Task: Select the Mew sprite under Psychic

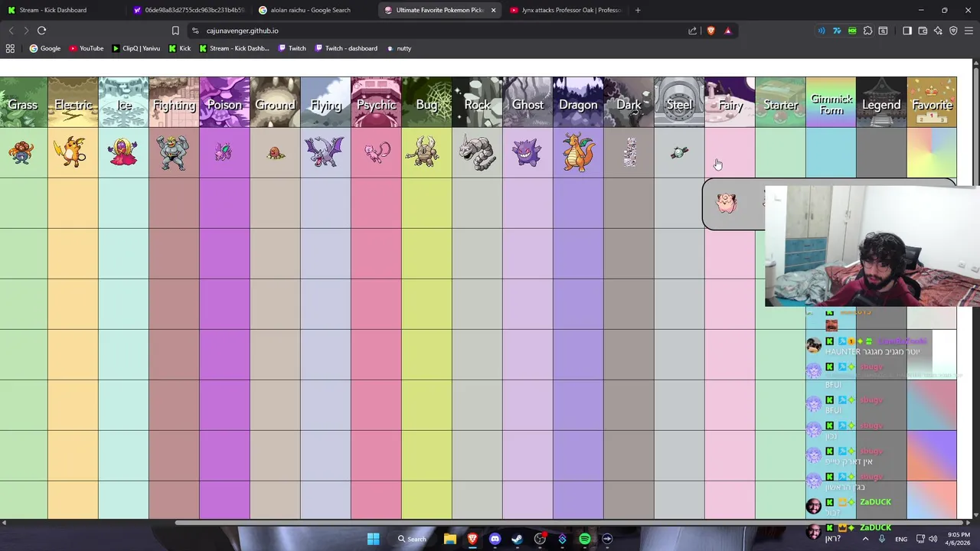Action: [x=376, y=152]
